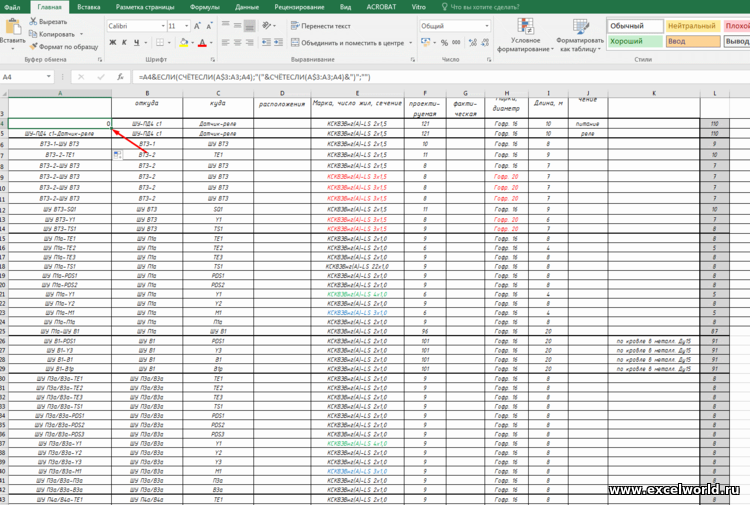Increase font size with the larger A icon

pos(197,26)
